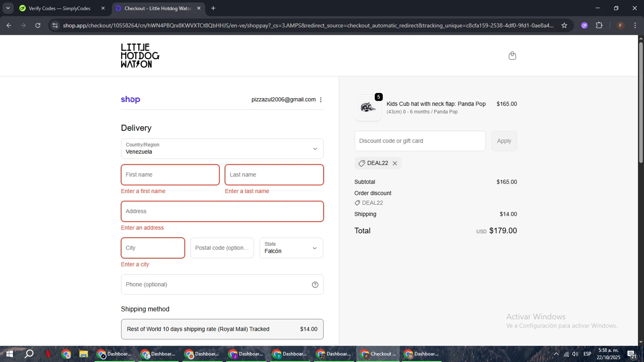Open Windows taskbar search
The height and width of the screenshot is (362, 644).
pyautogui.click(x=29, y=354)
